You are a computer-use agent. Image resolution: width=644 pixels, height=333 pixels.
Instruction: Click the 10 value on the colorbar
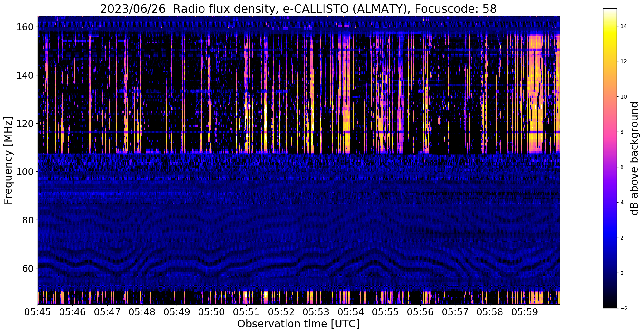coord(624,97)
